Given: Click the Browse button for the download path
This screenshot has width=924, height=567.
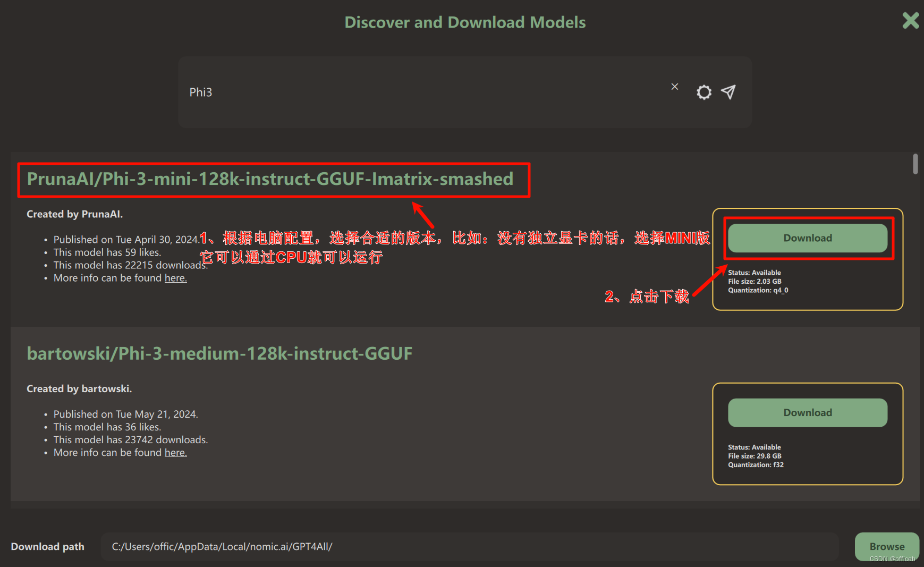Looking at the screenshot, I should click(887, 546).
